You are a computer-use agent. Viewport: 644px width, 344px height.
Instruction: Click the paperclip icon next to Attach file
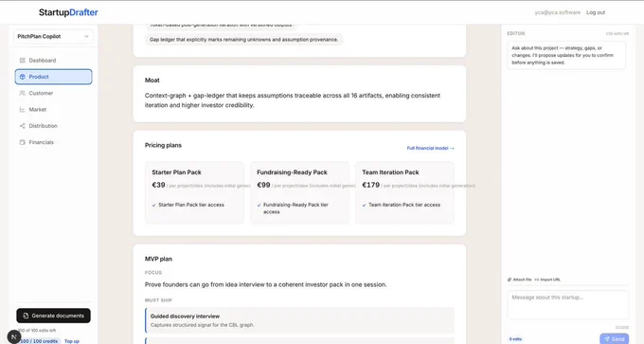510,280
